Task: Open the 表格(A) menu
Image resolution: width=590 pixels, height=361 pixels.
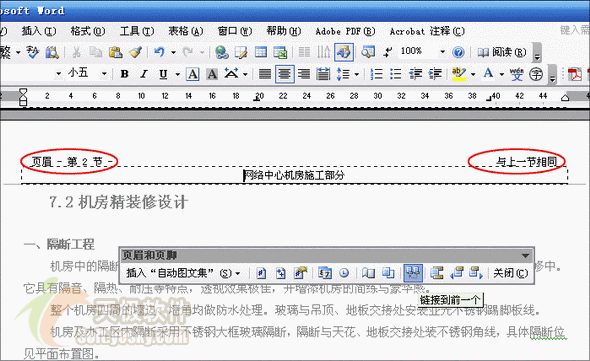Action: coord(186,31)
